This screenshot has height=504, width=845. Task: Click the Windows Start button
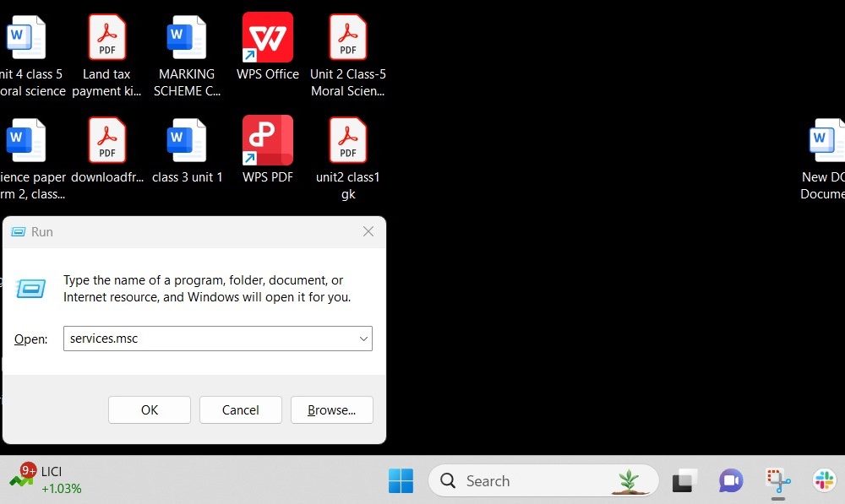(x=401, y=481)
